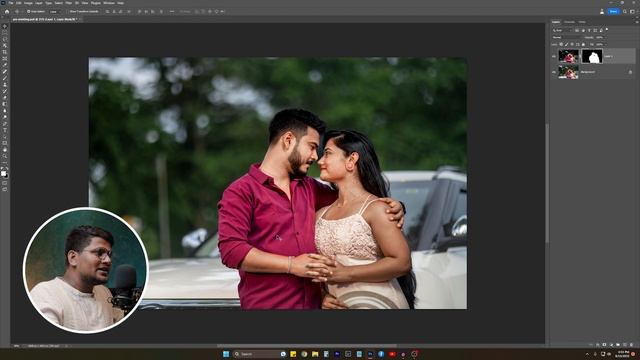Select Layer 1 by its name
640x360 pixels.
[609, 56]
